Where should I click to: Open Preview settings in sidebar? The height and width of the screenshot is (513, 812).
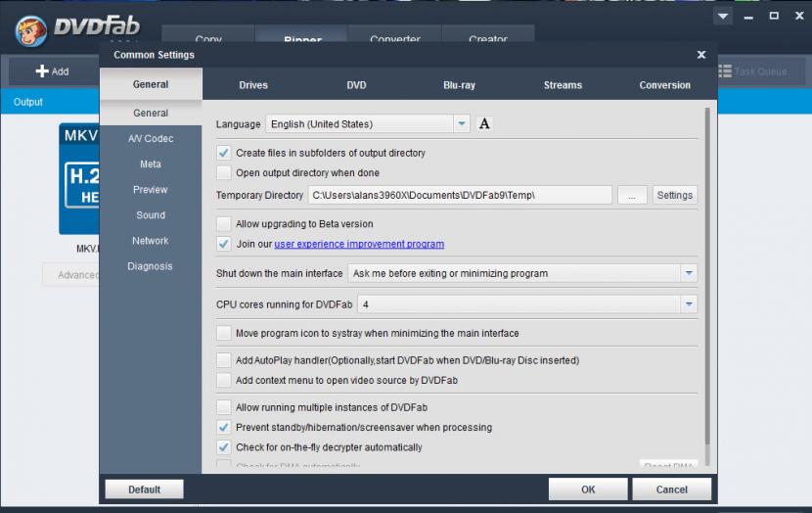tap(151, 190)
